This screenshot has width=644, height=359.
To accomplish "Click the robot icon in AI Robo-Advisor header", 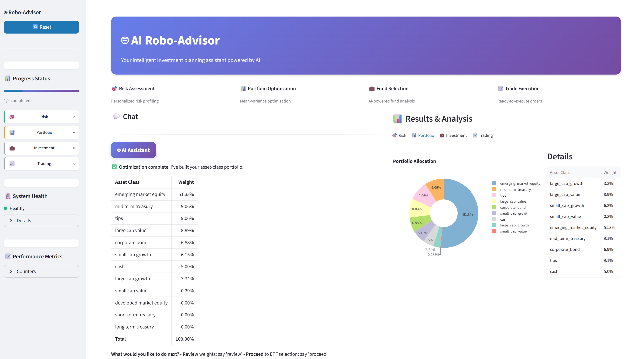I will click(x=125, y=40).
